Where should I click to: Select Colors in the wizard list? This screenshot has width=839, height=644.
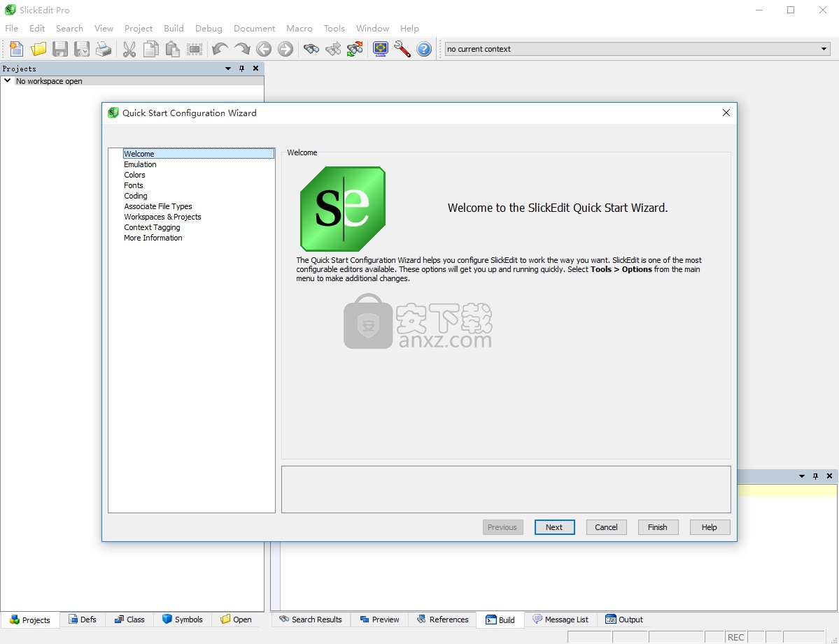coord(134,175)
